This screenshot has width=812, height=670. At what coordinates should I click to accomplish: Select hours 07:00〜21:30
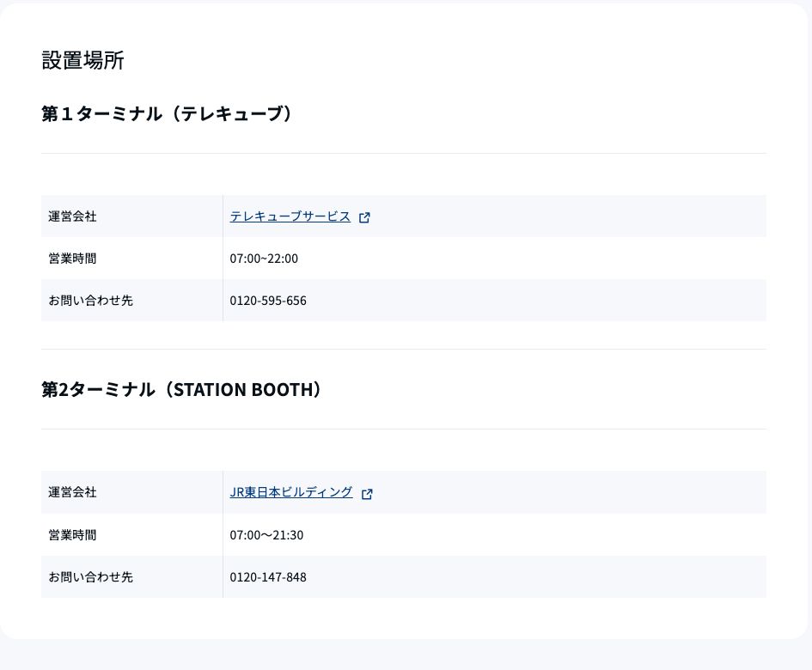pyautogui.click(x=266, y=535)
